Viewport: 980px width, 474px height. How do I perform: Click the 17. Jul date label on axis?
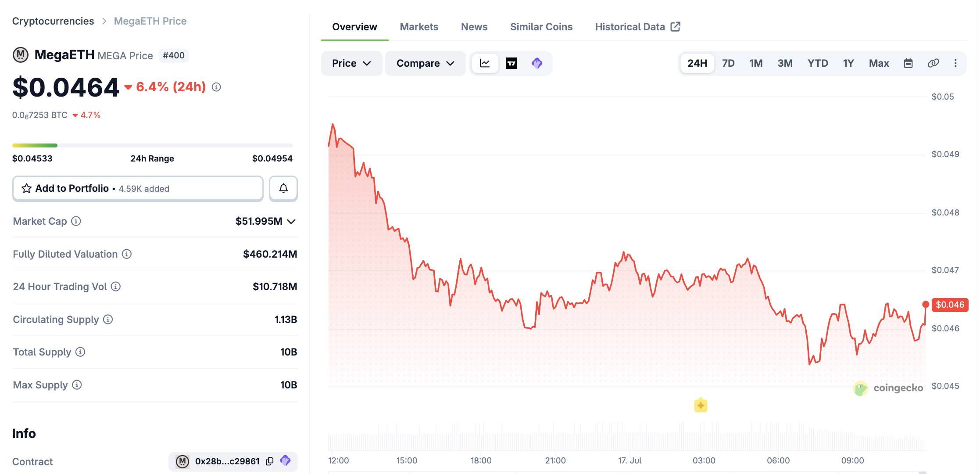click(629, 460)
